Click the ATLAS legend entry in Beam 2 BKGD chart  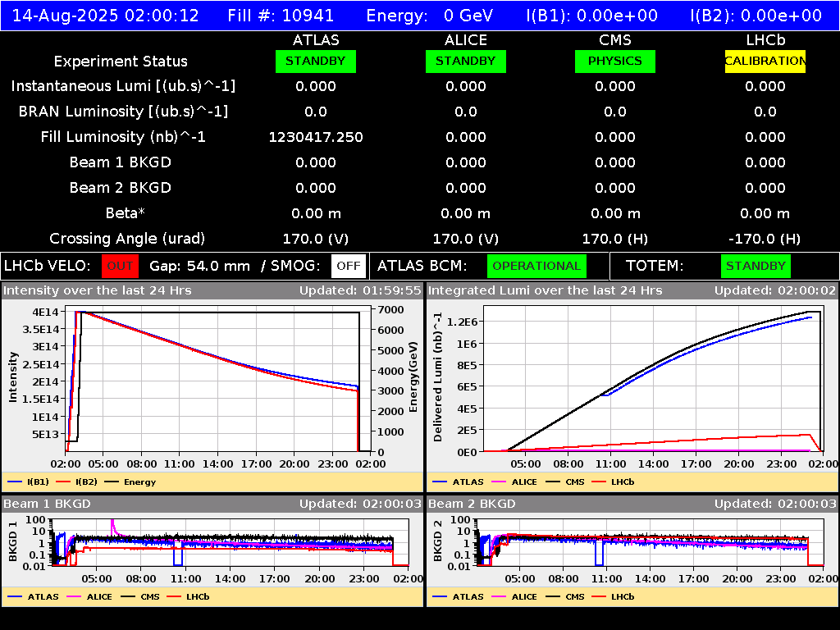click(x=458, y=597)
